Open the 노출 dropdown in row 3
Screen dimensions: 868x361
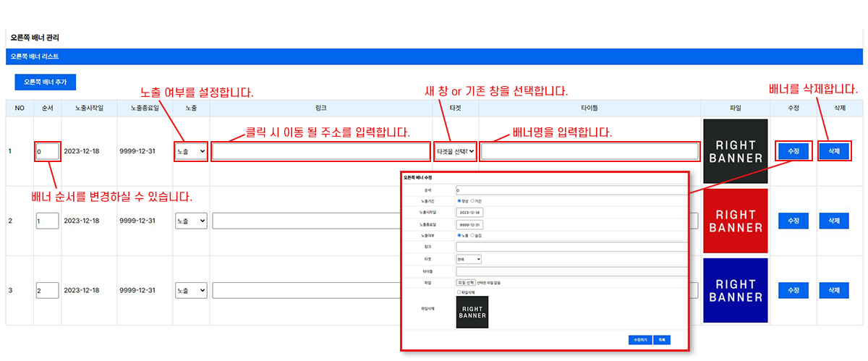[x=191, y=290]
